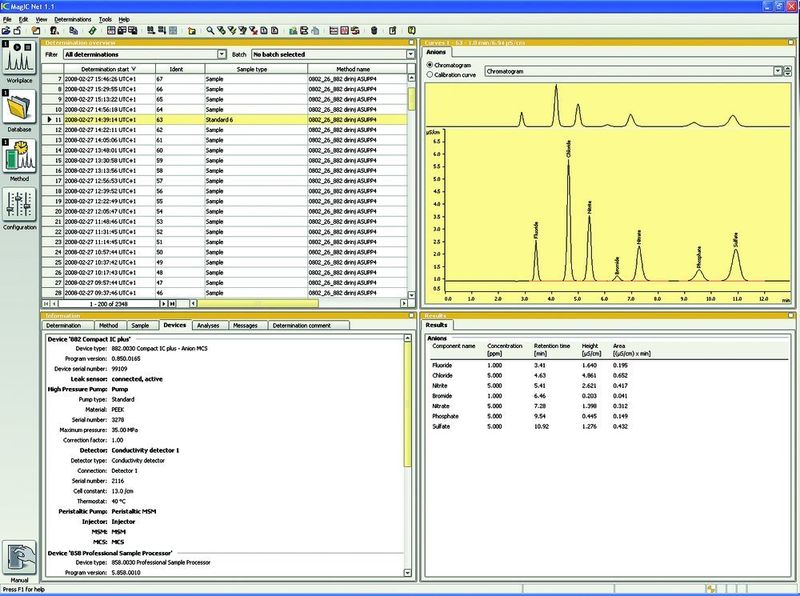800x596 pixels.
Task: Click the page range '1 - 200 of 2348'
Action: [109, 304]
